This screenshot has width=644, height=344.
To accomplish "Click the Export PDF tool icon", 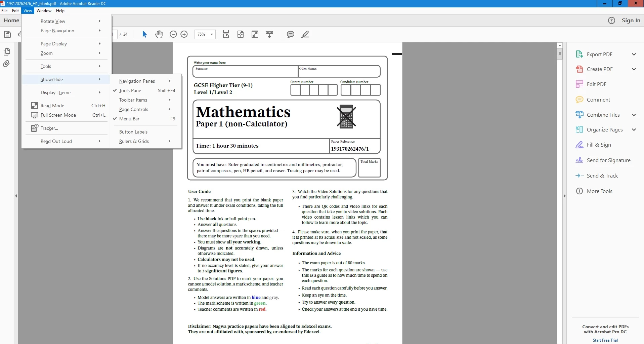I will pyautogui.click(x=579, y=54).
